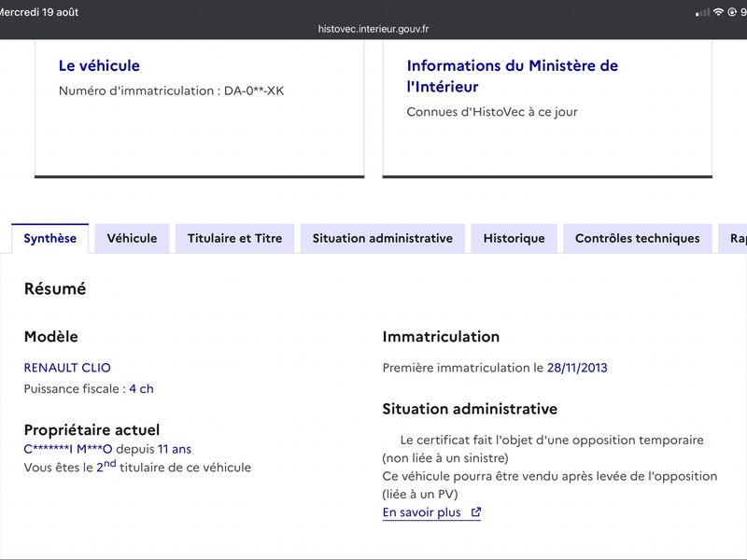Click the Puissance fiscale 4 ch value
Viewport: 747px width, 560px height.
click(142, 388)
